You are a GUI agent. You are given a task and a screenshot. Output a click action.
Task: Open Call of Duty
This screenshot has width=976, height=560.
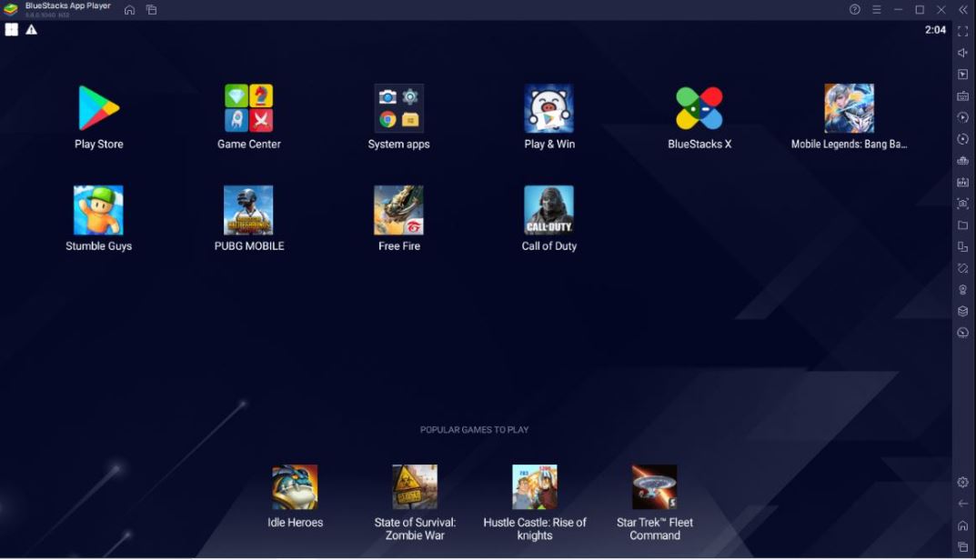(548, 211)
